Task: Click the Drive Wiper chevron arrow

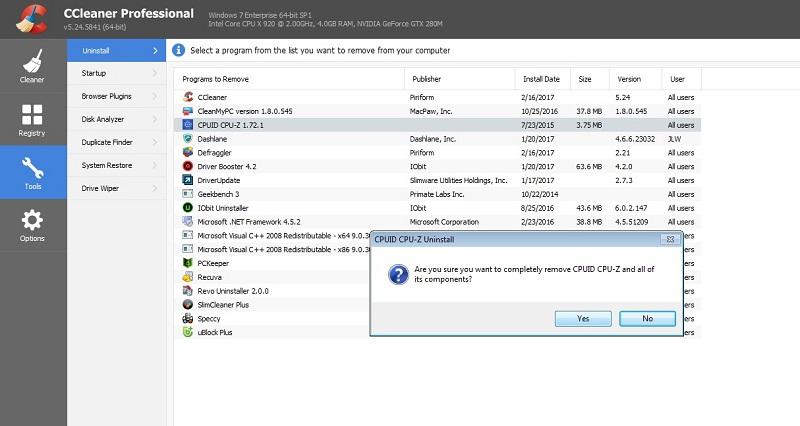Action: pyautogui.click(x=155, y=188)
